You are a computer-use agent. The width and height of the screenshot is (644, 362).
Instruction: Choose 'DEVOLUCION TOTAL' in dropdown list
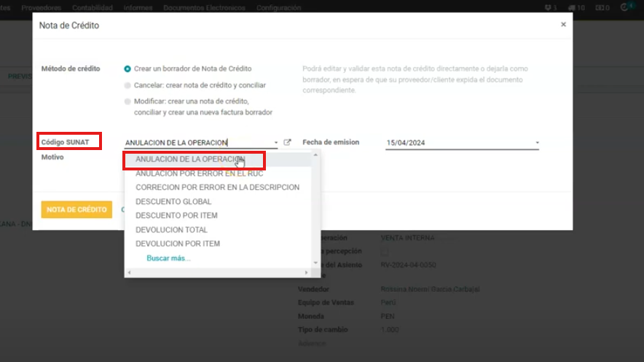(171, 230)
